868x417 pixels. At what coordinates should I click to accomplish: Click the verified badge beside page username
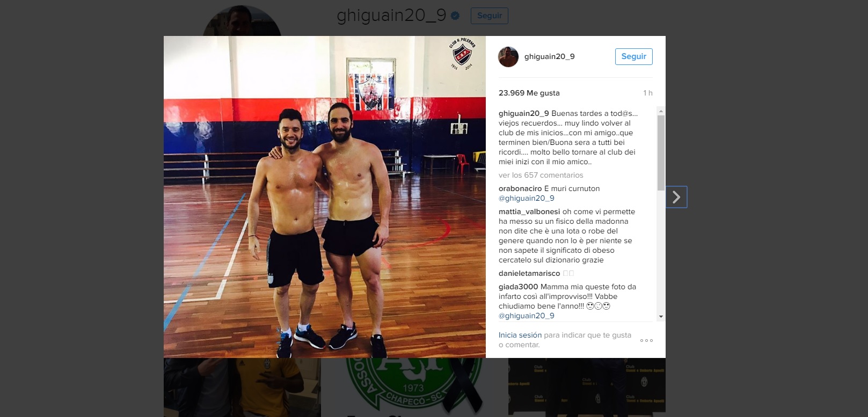point(455,16)
